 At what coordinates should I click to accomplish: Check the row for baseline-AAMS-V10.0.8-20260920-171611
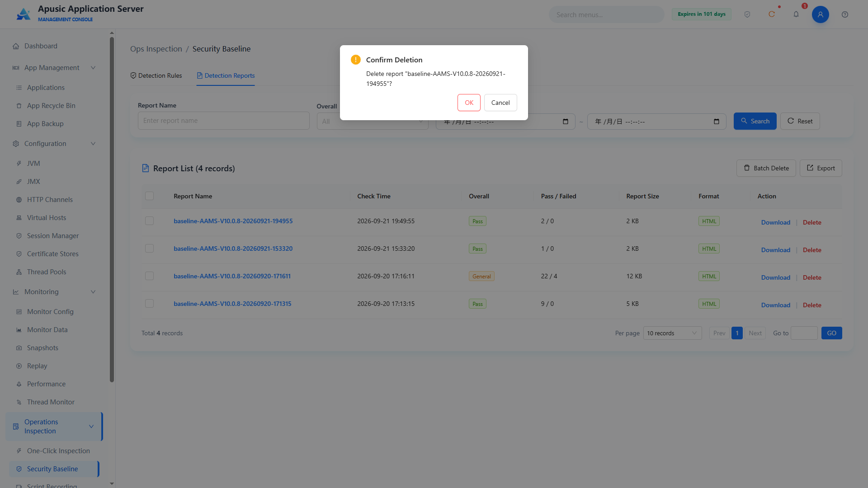(x=150, y=276)
